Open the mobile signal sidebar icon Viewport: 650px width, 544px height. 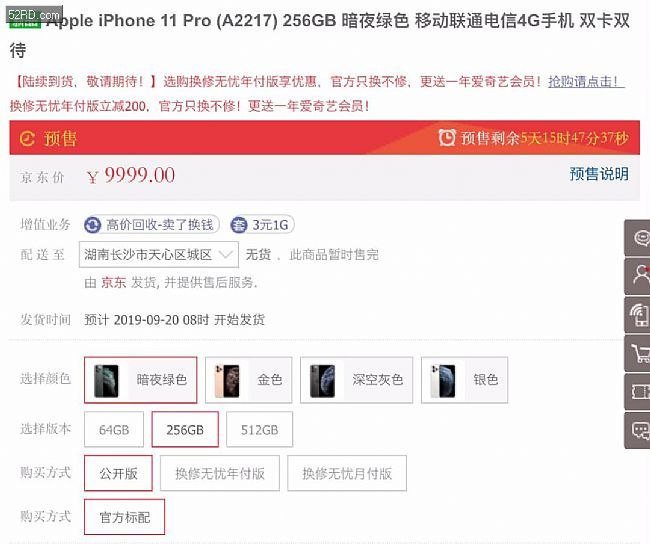coord(638,315)
